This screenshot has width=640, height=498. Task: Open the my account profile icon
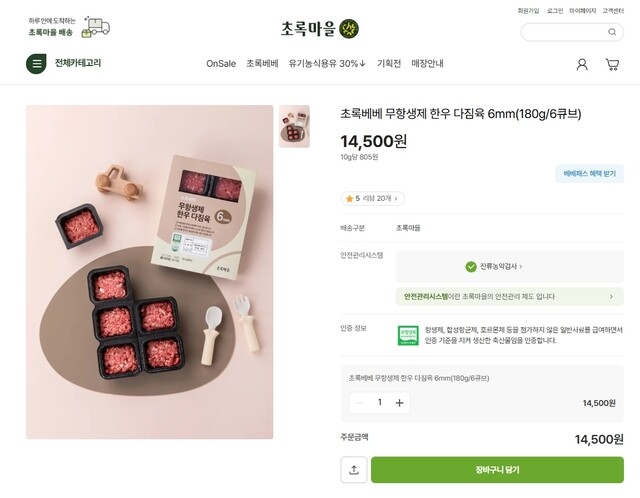tap(582, 64)
